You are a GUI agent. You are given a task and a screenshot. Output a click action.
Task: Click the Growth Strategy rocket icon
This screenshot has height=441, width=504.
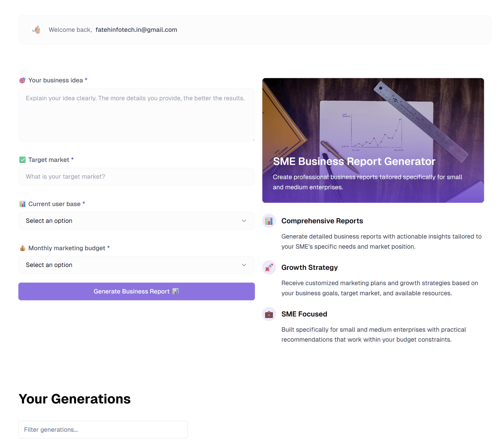[x=269, y=268]
